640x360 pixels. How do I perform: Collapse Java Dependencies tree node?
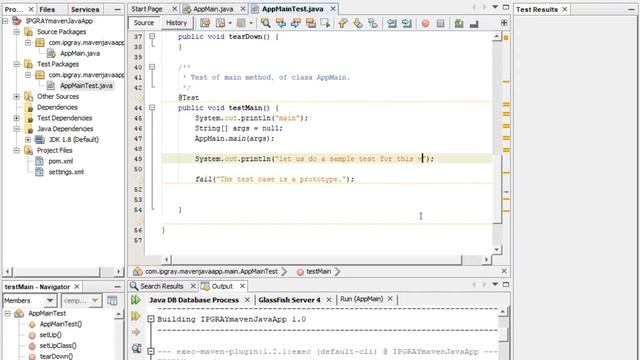(16, 129)
